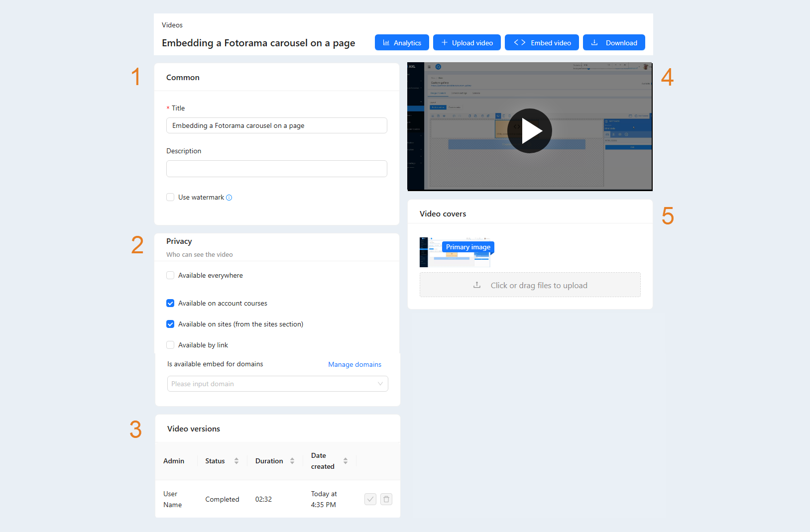Image resolution: width=810 pixels, height=532 pixels.
Task: Uncheck Available on sites option
Action: click(x=170, y=324)
